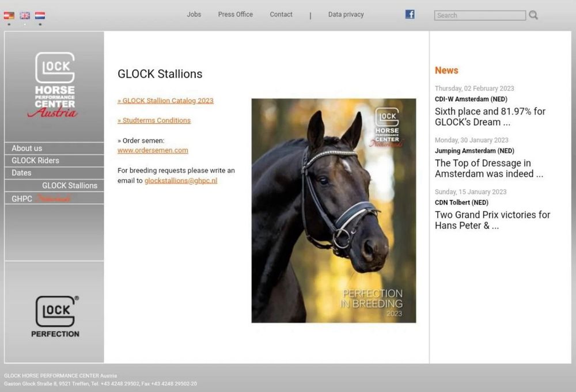The image size is (576, 392).
Task: Open the Jobs page
Action: [194, 14]
